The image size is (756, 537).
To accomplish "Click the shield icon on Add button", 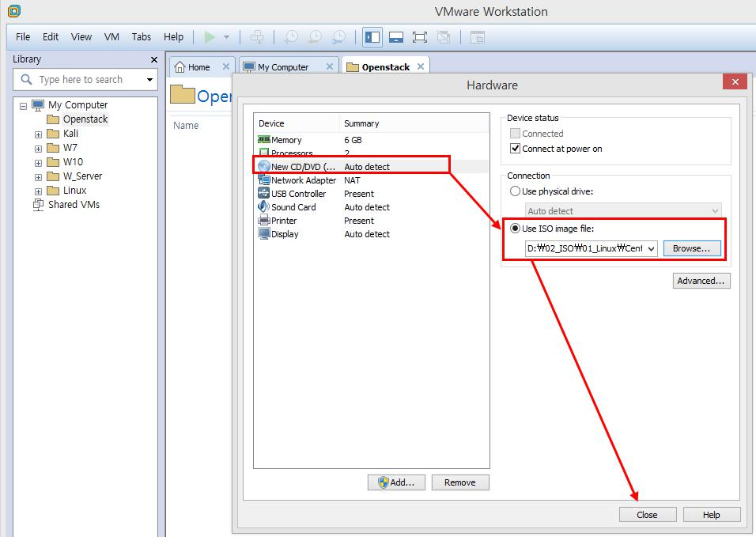I will 384,482.
